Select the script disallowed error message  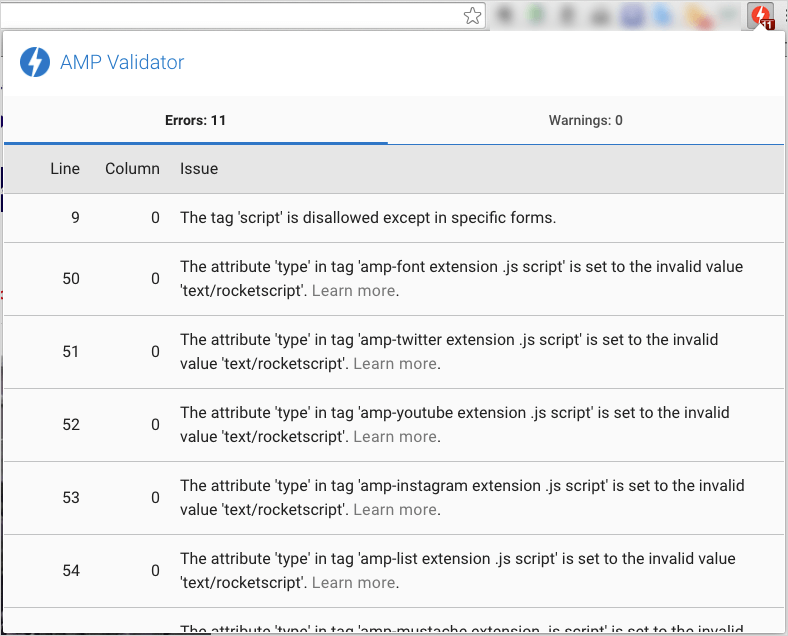(368, 218)
